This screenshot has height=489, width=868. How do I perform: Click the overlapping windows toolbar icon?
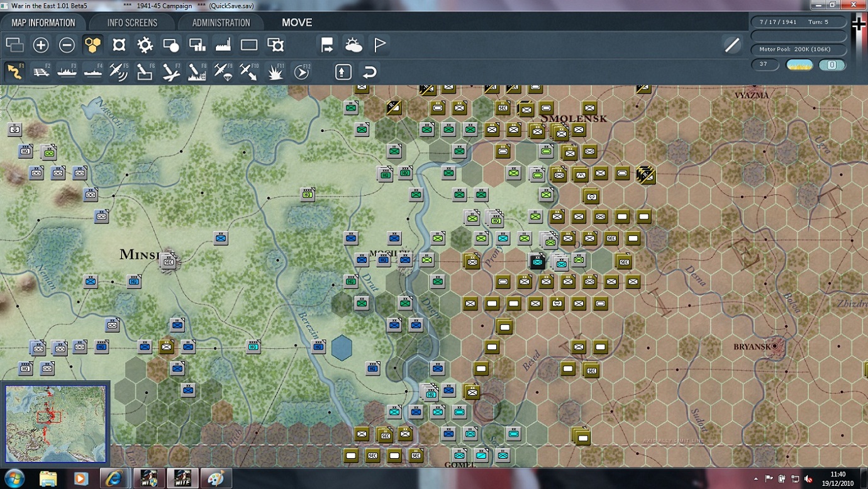click(14, 45)
